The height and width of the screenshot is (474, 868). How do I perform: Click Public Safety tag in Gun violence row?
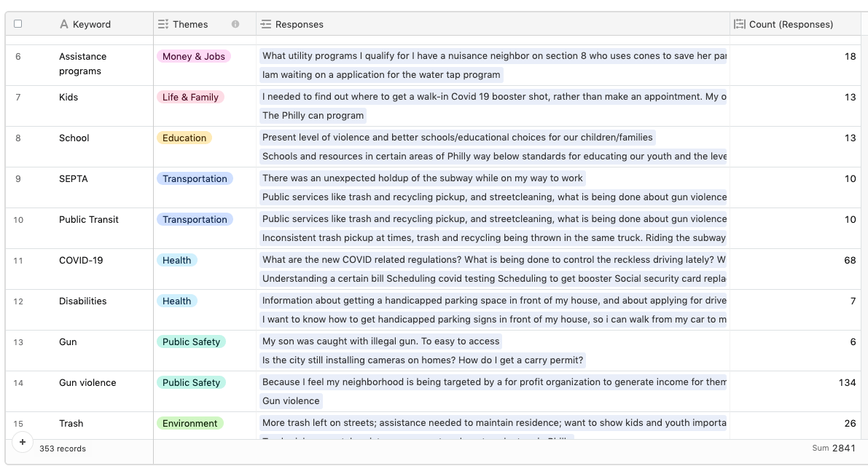pyautogui.click(x=191, y=383)
